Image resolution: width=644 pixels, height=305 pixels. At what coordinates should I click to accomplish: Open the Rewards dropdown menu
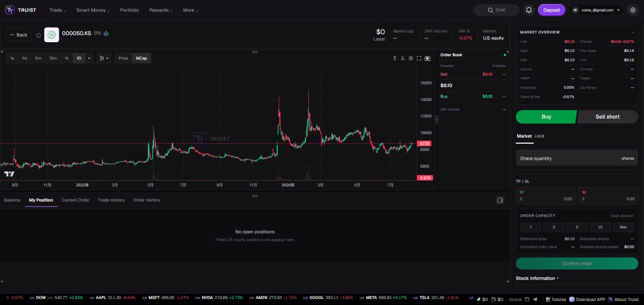point(160,10)
